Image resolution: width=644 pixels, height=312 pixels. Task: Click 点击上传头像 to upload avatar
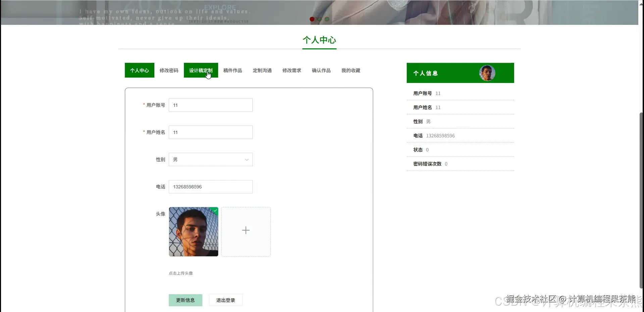click(x=181, y=273)
